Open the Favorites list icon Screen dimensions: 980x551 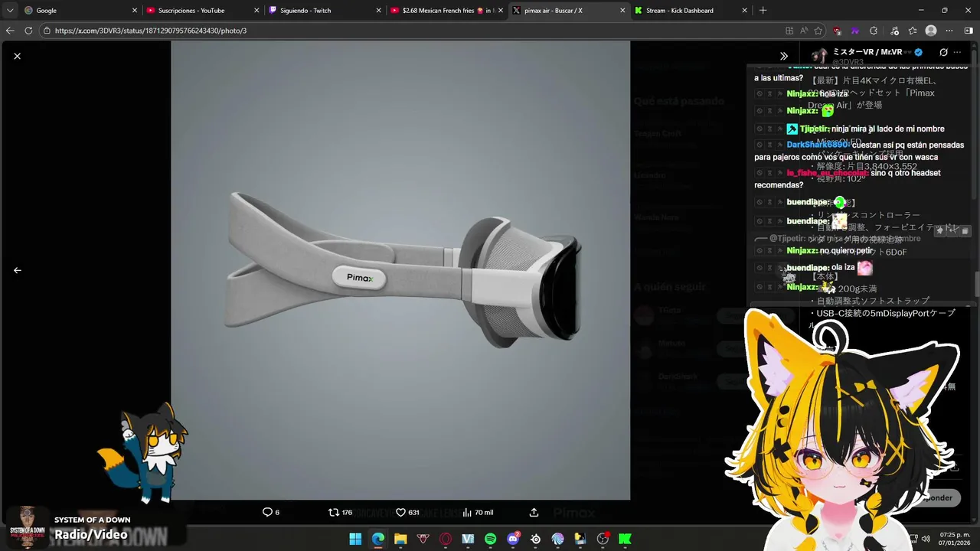913,31
